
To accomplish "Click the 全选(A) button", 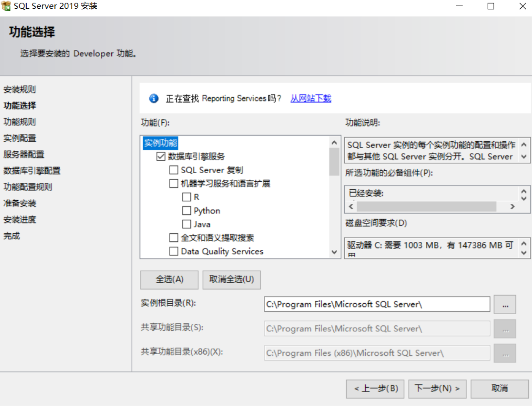I will tap(169, 280).
